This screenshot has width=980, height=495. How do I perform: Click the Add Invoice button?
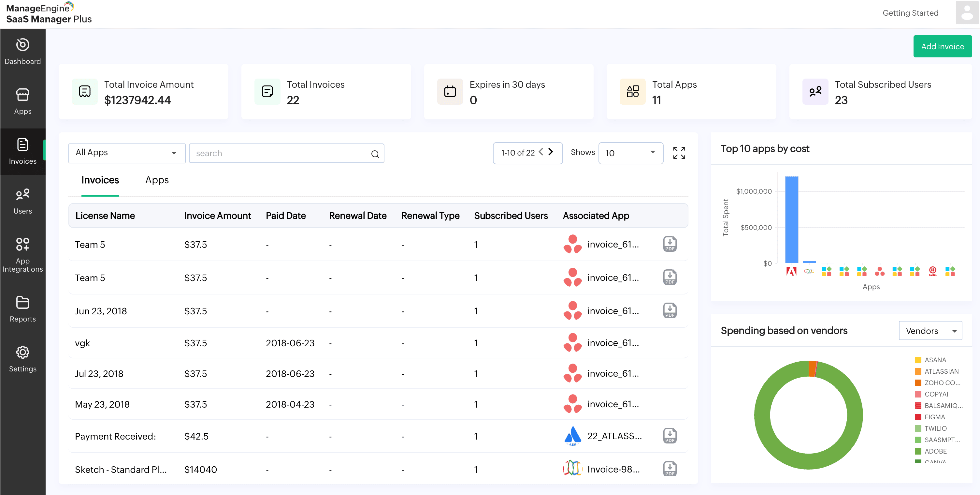click(942, 46)
